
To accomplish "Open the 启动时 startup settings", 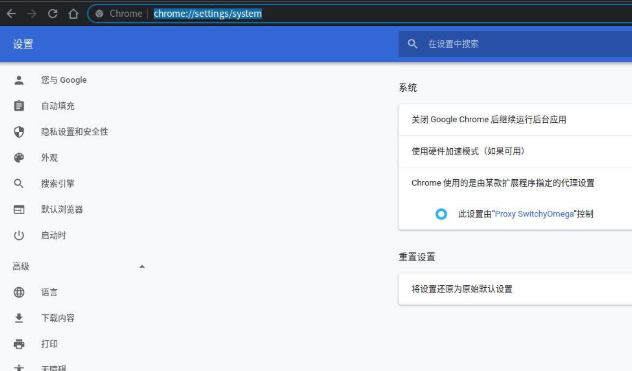I will tap(53, 235).
